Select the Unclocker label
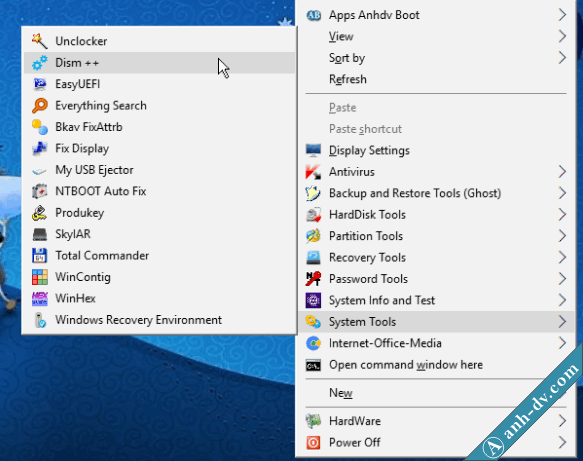This screenshot has height=461, width=583. 81,41
